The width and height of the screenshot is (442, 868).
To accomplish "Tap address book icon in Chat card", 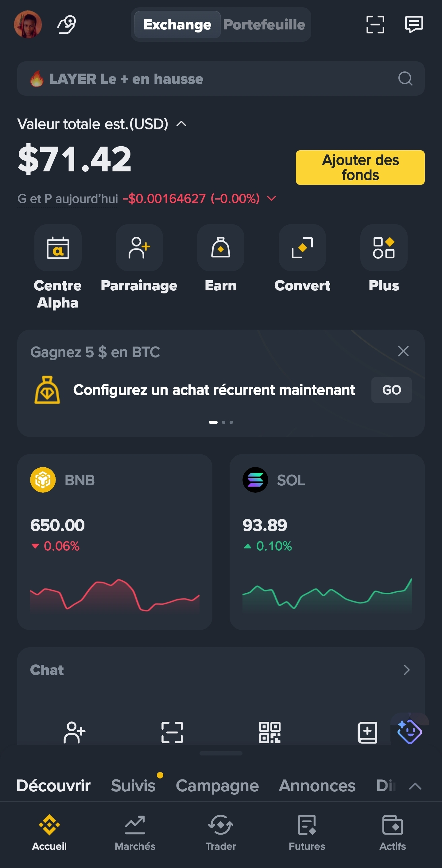I will [367, 732].
